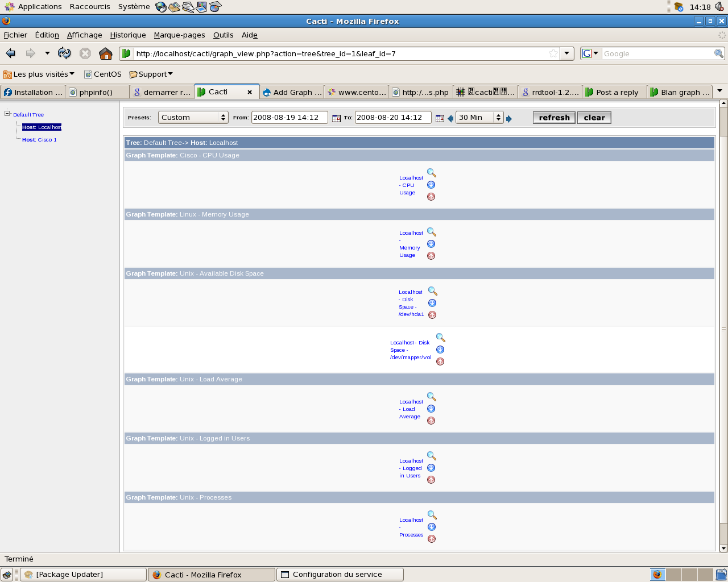Go back to the previous page
Viewport: 728px width, 582px height.
(11, 53)
